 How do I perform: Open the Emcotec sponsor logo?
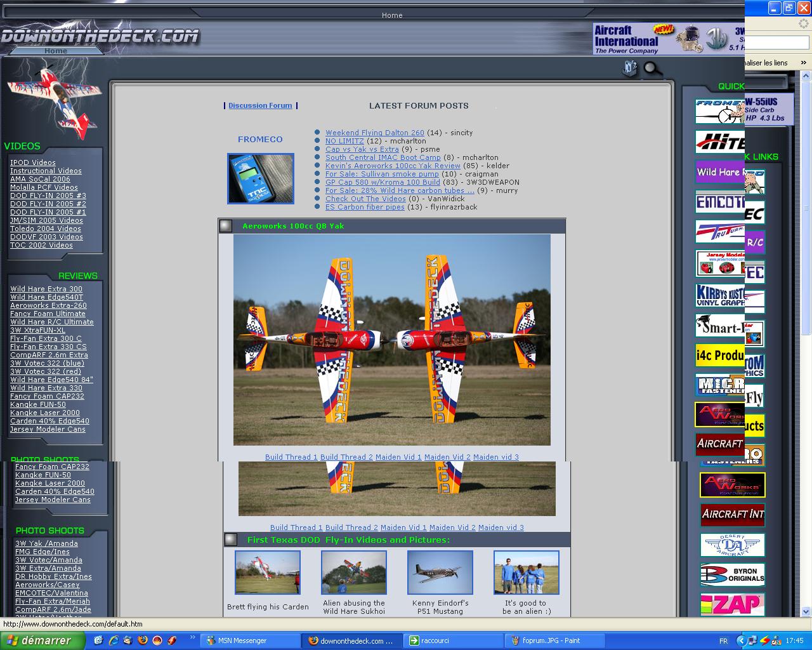pyautogui.click(x=720, y=202)
